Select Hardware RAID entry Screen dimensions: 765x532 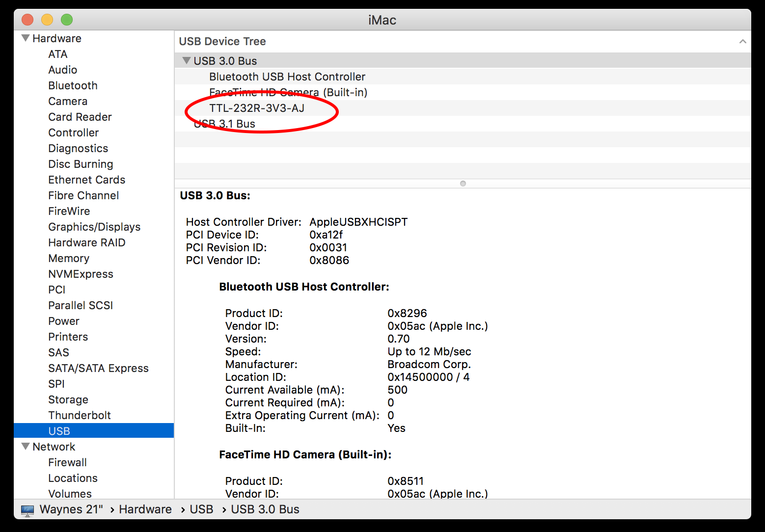pos(87,242)
